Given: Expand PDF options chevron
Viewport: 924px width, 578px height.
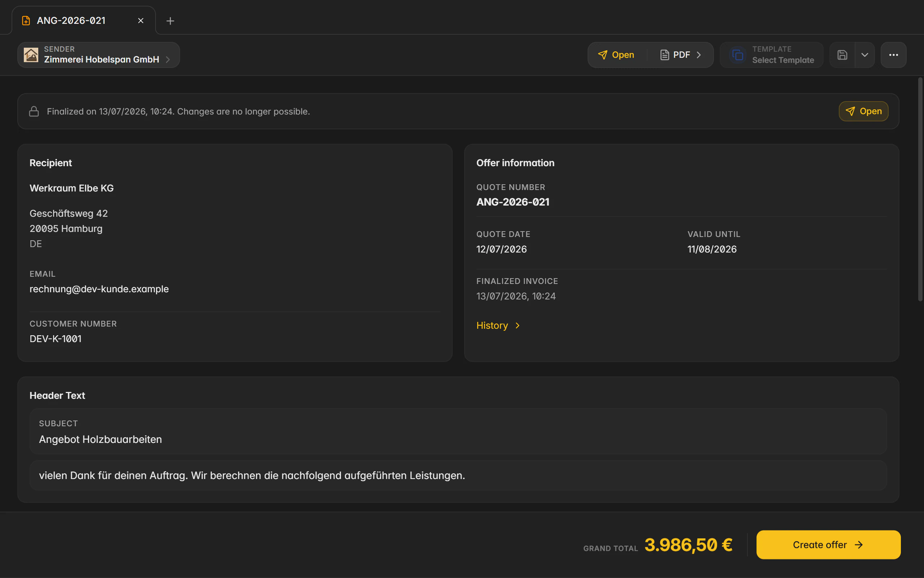Looking at the screenshot, I should (x=699, y=55).
